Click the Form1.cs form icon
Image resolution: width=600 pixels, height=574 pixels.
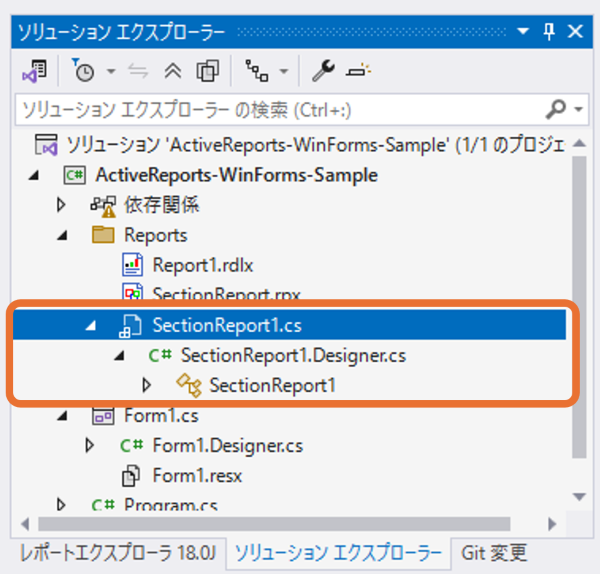click(x=103, y=416)
